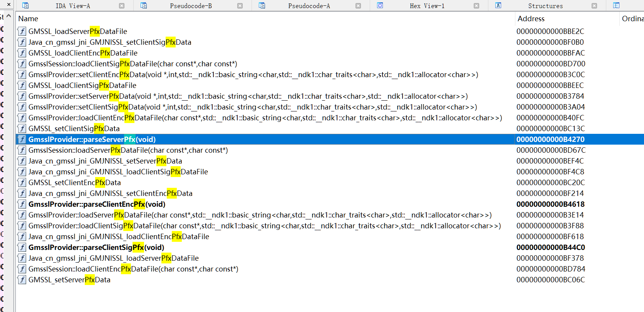Close the Hex View-1 tab

pos(476,6)
